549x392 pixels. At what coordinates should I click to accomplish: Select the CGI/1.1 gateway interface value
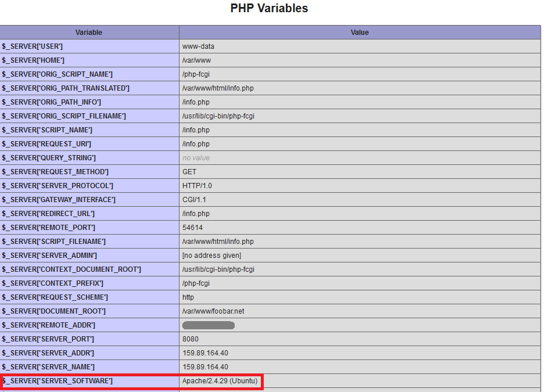pos(191,200)
